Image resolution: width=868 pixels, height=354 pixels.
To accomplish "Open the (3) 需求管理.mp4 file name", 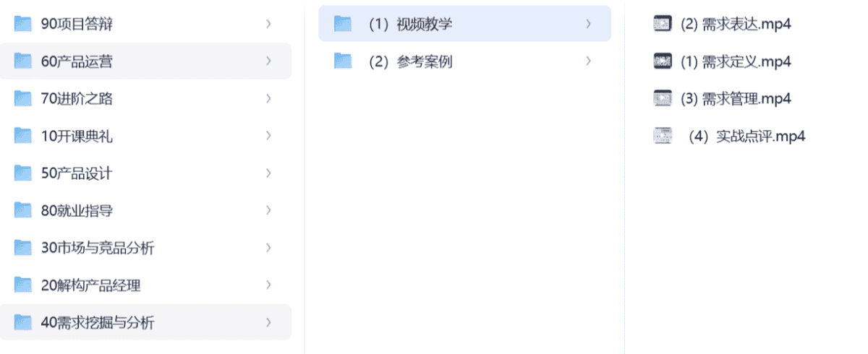I will click(736, 98).
